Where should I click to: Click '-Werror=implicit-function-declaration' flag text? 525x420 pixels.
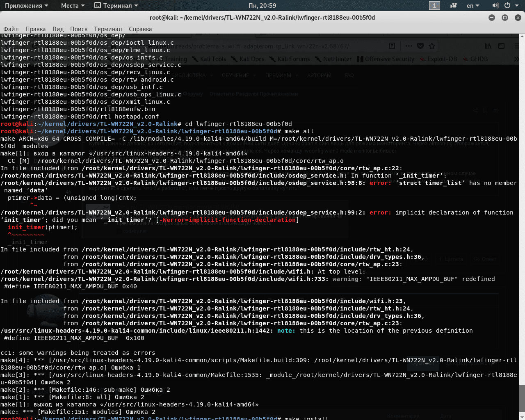click(227, 220)
